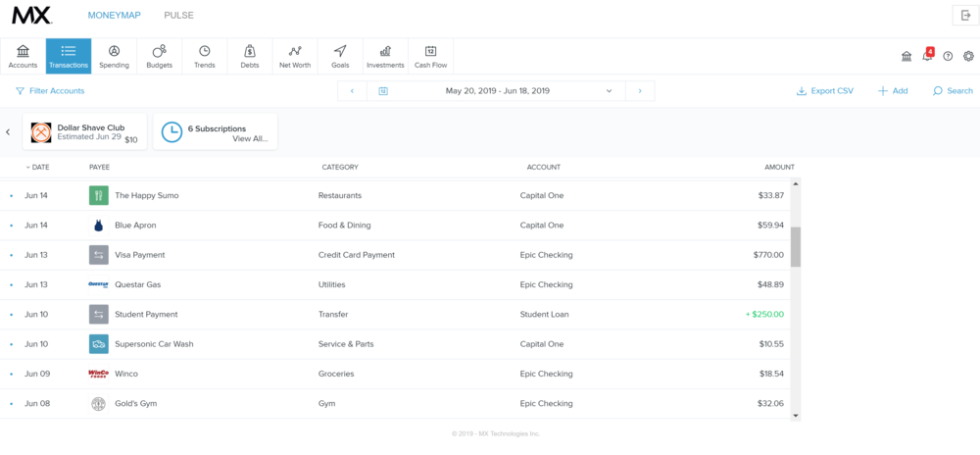The height and width of the screenshot is (455, 980).
Task: Click Search transactions
Action: [x=953, y=90]
